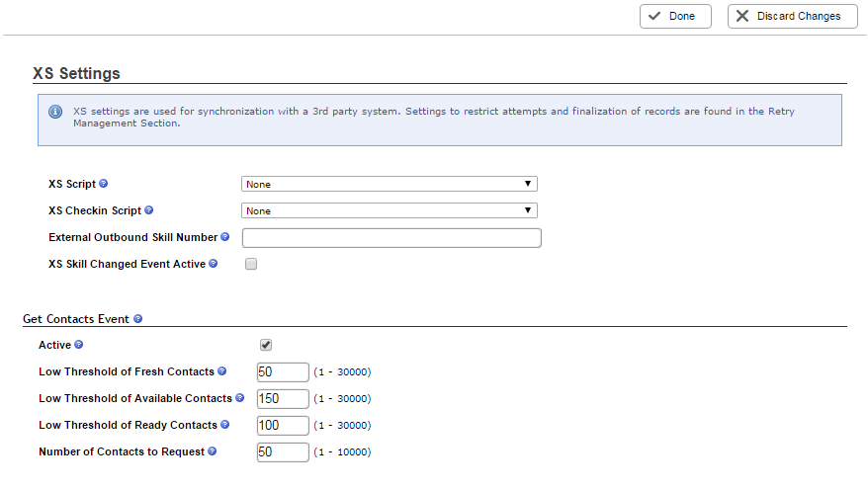This screenshot has height=491, width=868.
Task: Open the XS Script dropdown
Action: coord(390,184)
